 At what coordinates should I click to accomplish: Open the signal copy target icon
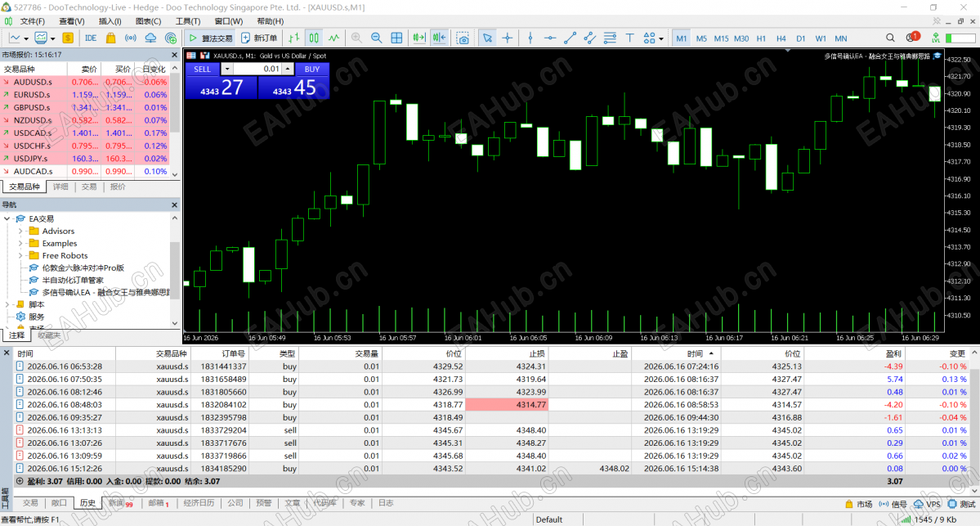tap(171, 38)
